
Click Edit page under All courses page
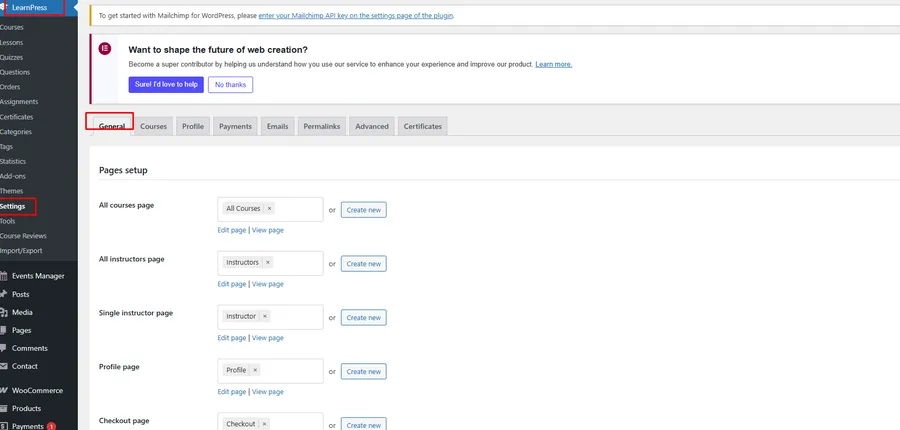[231, 230]
